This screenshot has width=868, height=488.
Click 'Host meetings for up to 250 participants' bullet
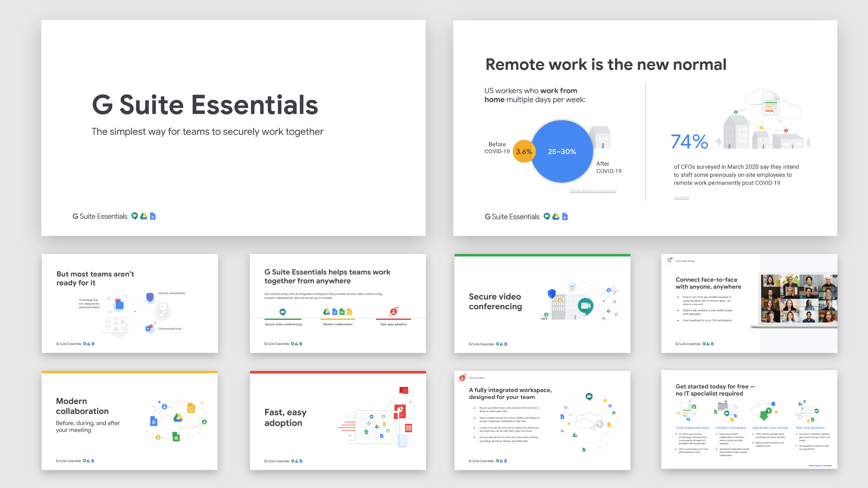point(707,320)
